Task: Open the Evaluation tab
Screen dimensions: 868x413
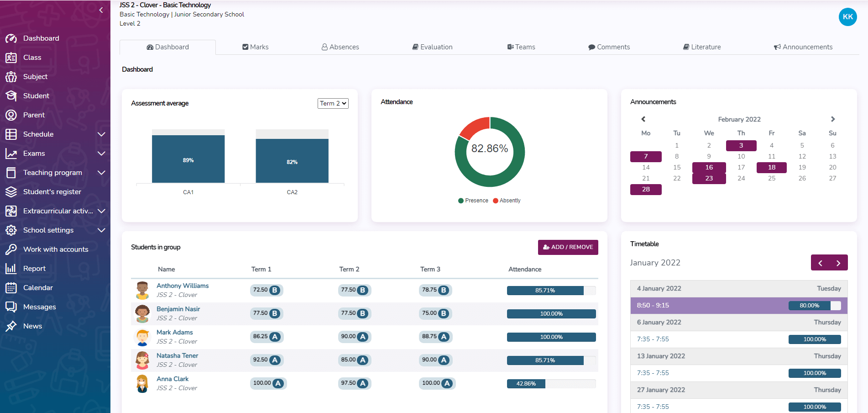Action: pyautogui.click(x=432, y=47)
